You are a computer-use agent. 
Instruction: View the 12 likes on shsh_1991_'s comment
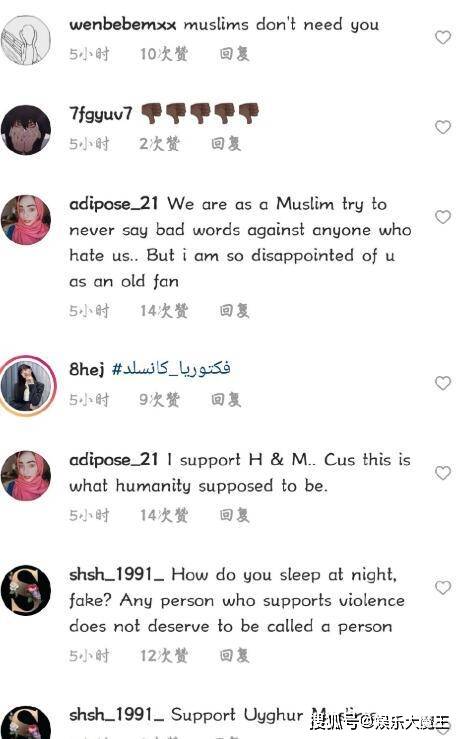[164, 656]
